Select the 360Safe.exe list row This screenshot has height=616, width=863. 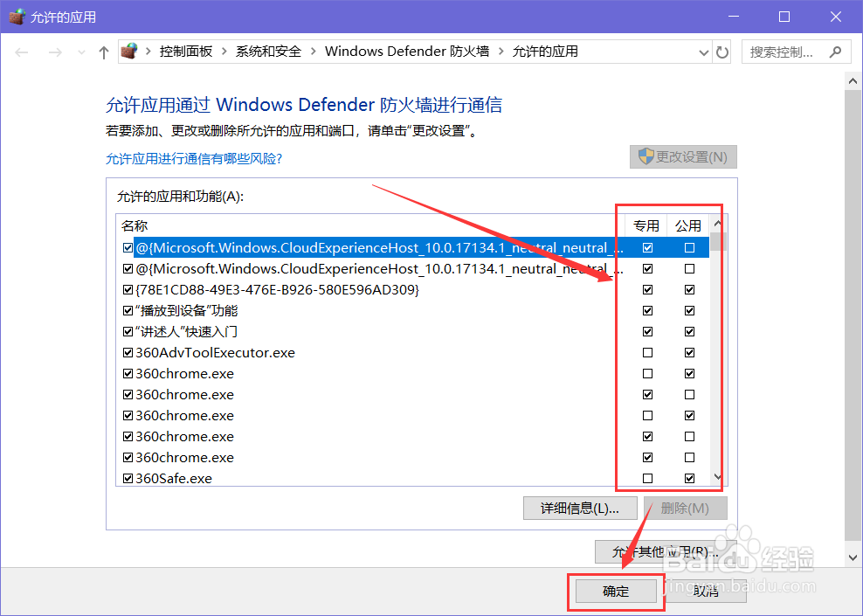coord(413,478)
